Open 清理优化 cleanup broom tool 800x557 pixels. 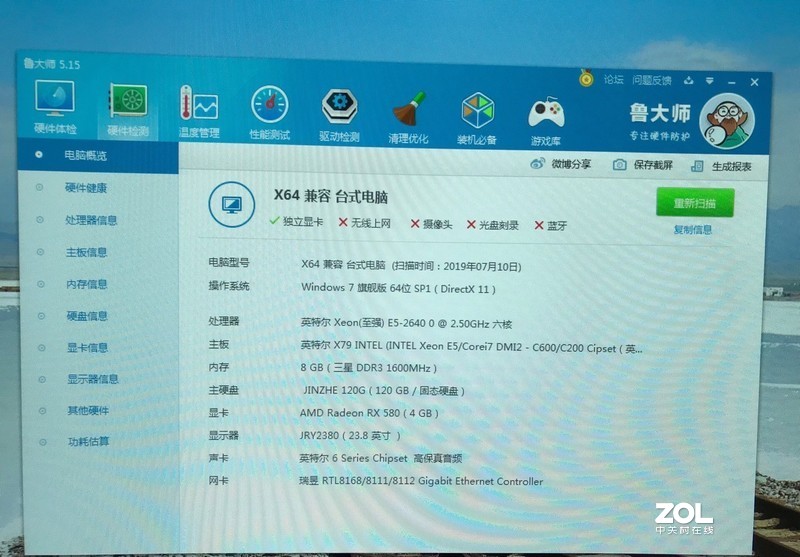pyautogui.click(x=408, y=117)
